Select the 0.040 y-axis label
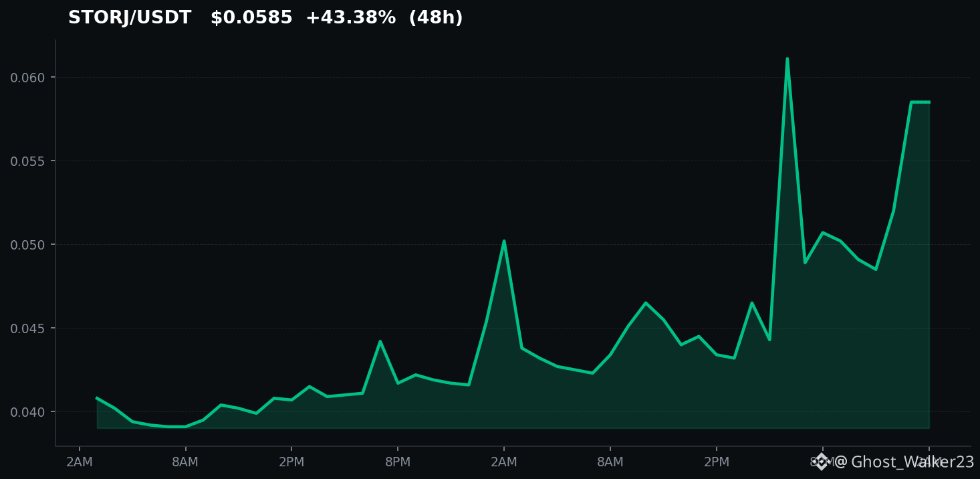The image size is (980, 479). (27, 412)
